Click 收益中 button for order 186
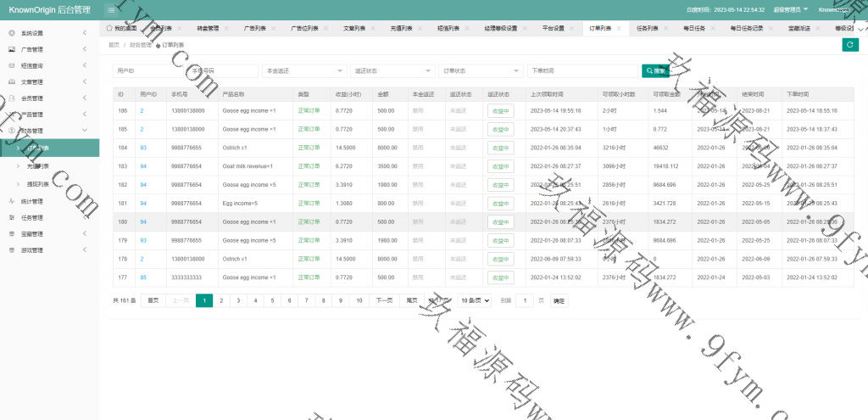The height and width of the screenshot is (420, 868). coord(500,110)
